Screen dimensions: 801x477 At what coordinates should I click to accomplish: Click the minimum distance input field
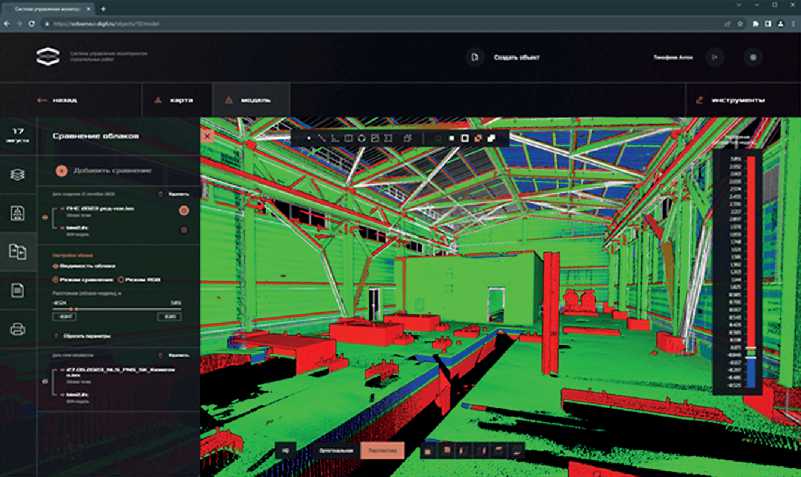[65, 317]
